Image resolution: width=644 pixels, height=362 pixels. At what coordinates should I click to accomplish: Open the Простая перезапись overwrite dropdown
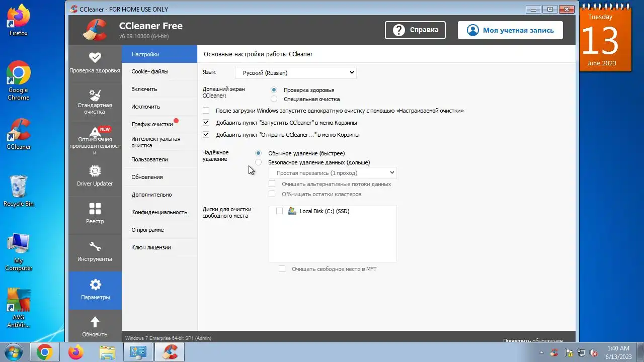[x=333, y=173]
